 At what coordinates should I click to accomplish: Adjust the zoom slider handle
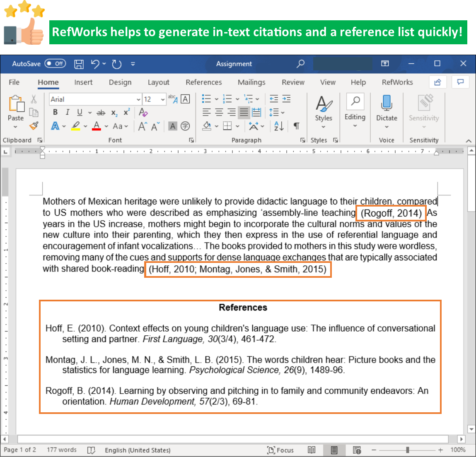[x=407, y=450]
